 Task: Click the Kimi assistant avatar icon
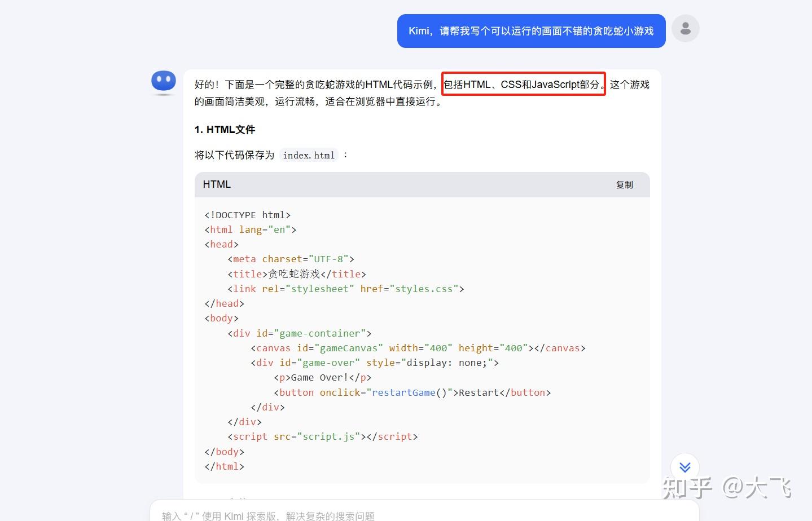point(164,82)
